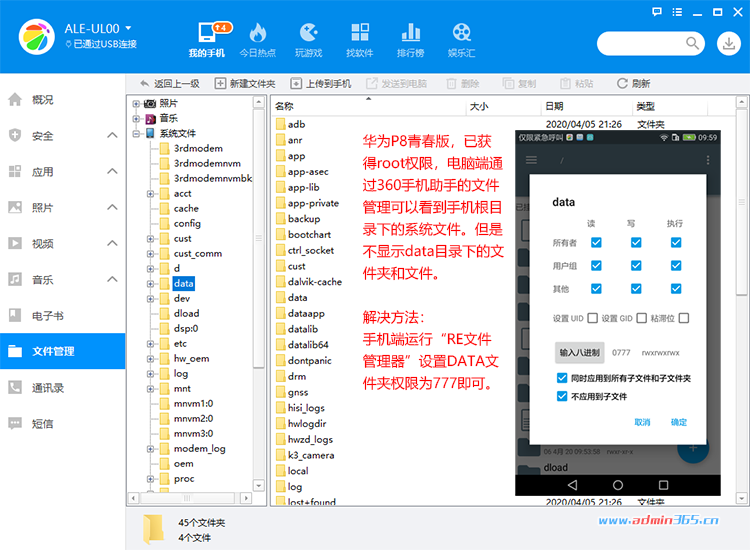
Task: Click 删除 delete toolbar button
Action: point(463,84)
